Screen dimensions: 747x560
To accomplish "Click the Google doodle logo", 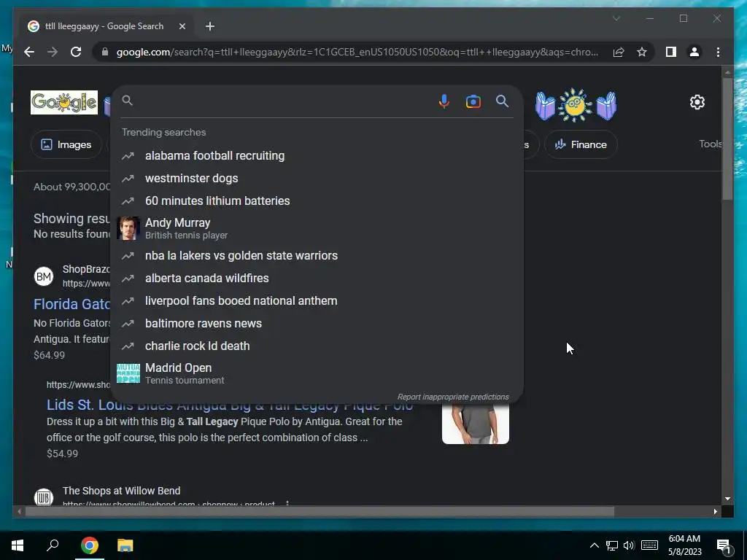I will pos(64,102).
